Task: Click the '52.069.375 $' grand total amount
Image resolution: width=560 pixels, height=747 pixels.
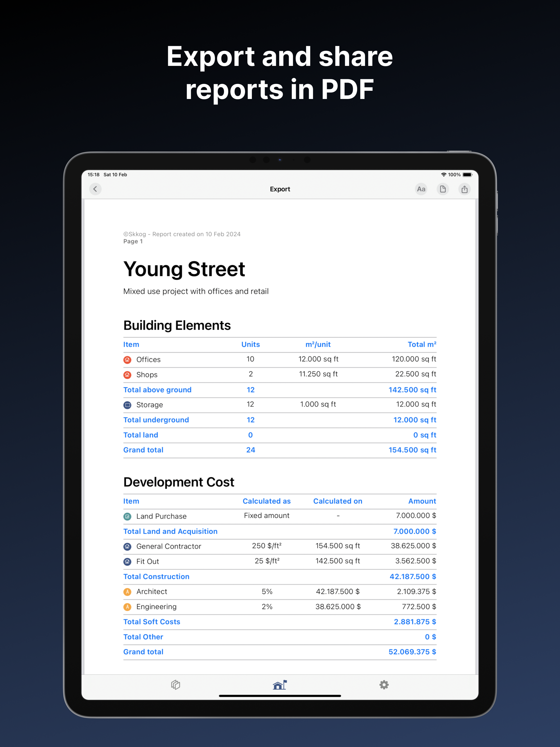Action: pyautogui.click(x=412, y=652)
